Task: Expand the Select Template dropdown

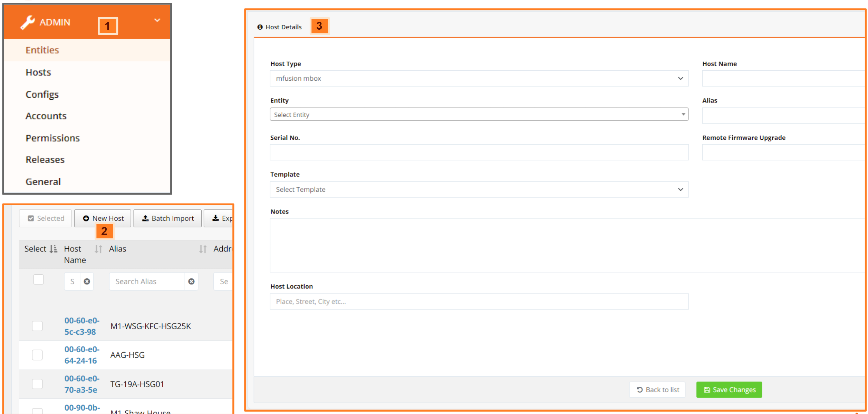Action: point(479,190)
